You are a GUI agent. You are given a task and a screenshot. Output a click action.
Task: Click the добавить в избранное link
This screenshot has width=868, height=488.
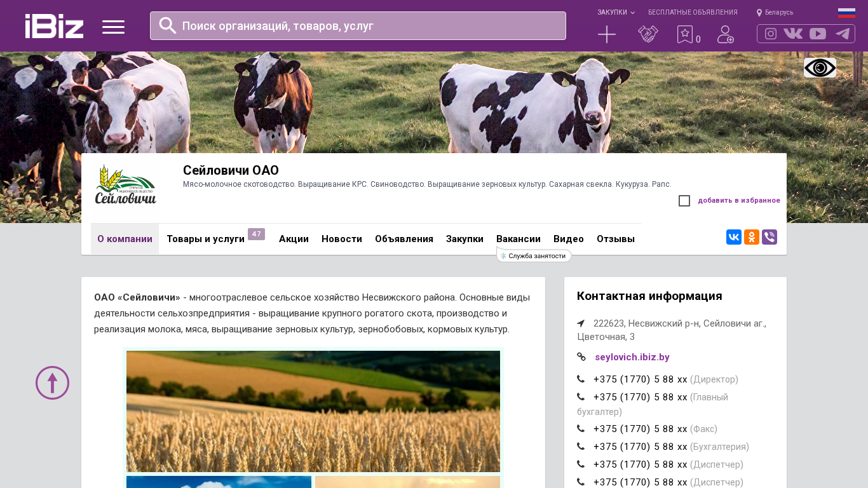click(739, 200)
